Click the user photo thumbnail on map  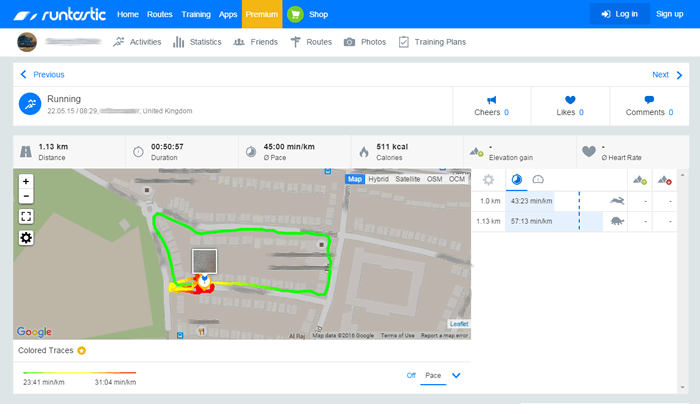[x=204, y=262]
